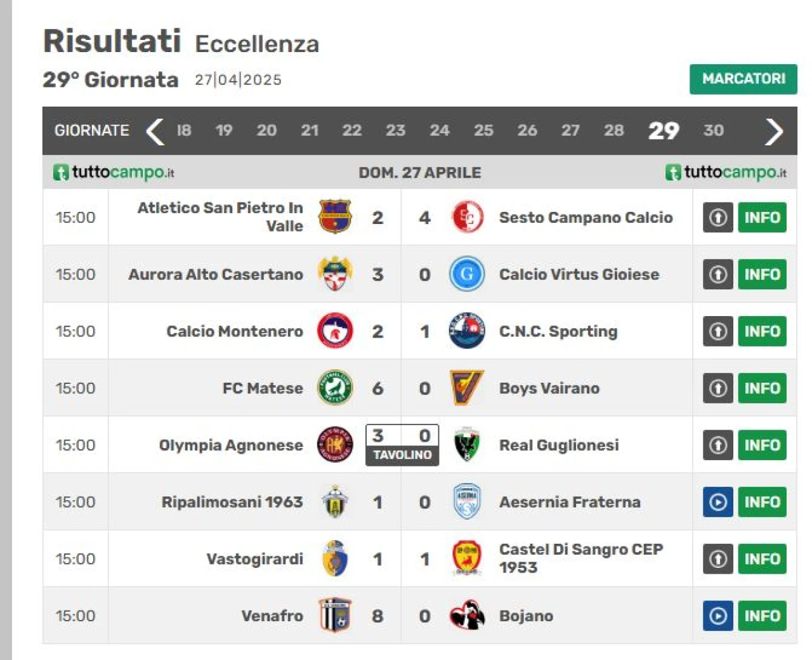Click the Boys Vairano crest icon
This screenshot has width=812, height=660.
(467, 388)
